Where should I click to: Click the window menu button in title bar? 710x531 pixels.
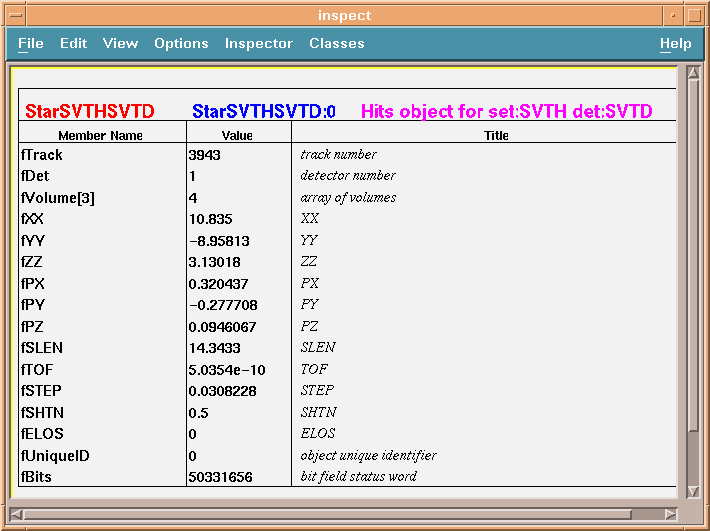tap(14, 15)
